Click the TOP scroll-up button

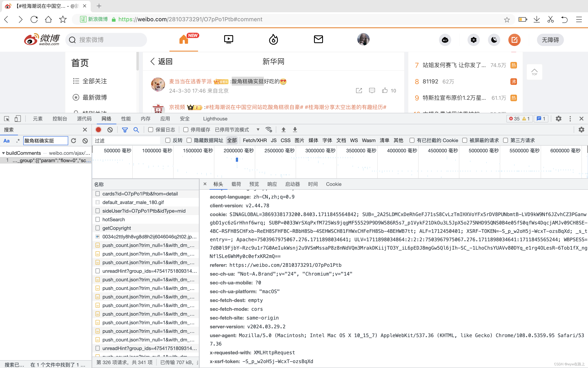tap(534, 72)
